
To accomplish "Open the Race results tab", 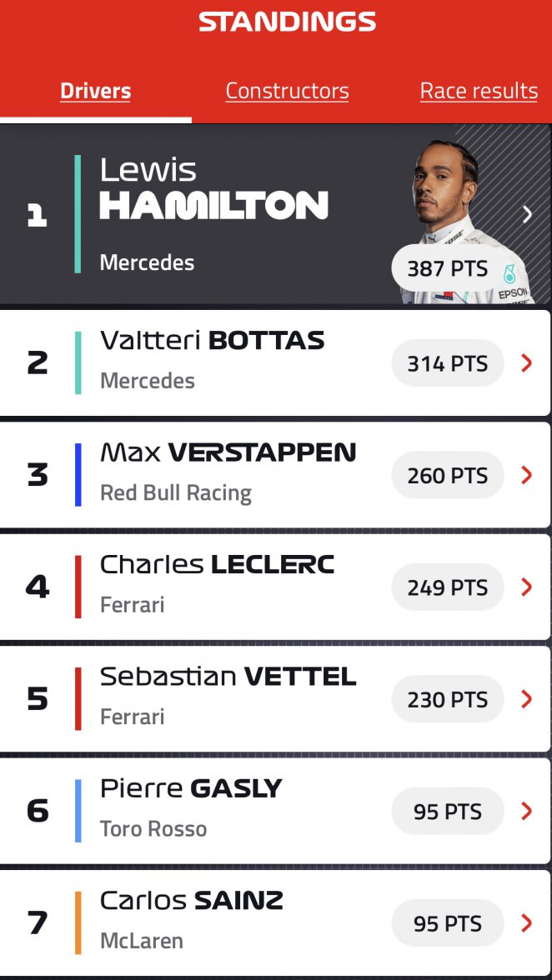I will (x=479, y=91).
